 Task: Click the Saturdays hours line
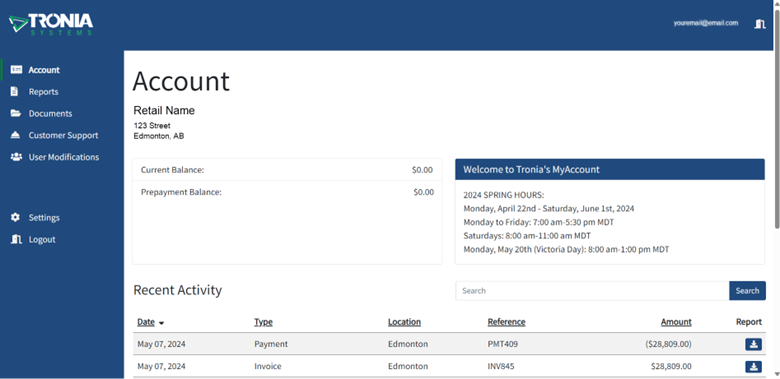click(x=527, y=236)
